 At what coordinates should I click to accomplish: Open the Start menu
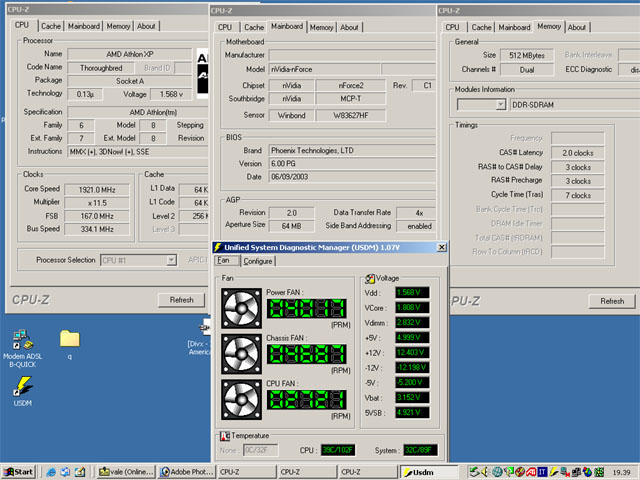click(x=19, y=472)
